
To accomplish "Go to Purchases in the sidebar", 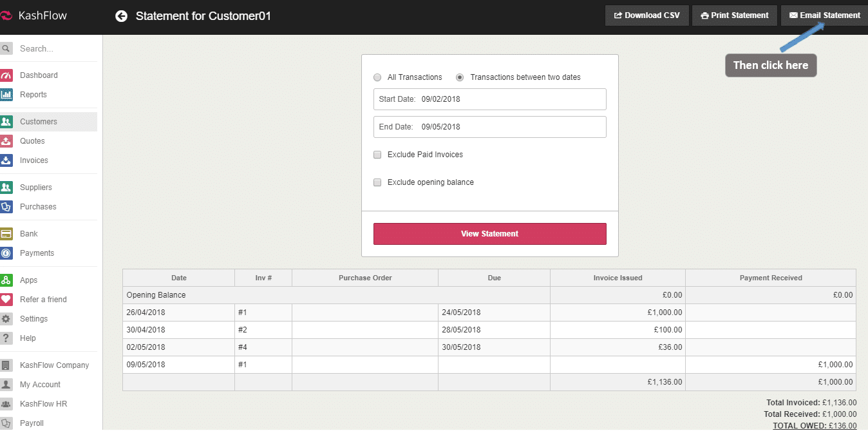I will coord(38,207).
